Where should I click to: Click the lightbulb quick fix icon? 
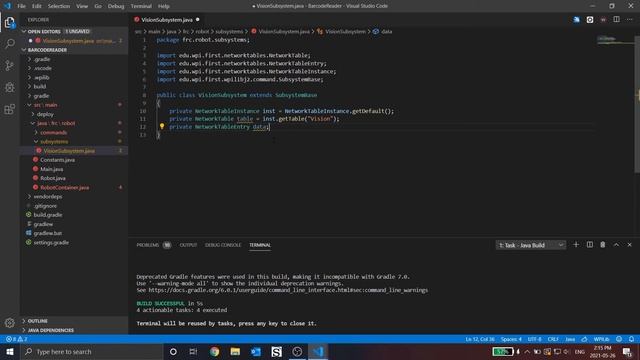162,127
